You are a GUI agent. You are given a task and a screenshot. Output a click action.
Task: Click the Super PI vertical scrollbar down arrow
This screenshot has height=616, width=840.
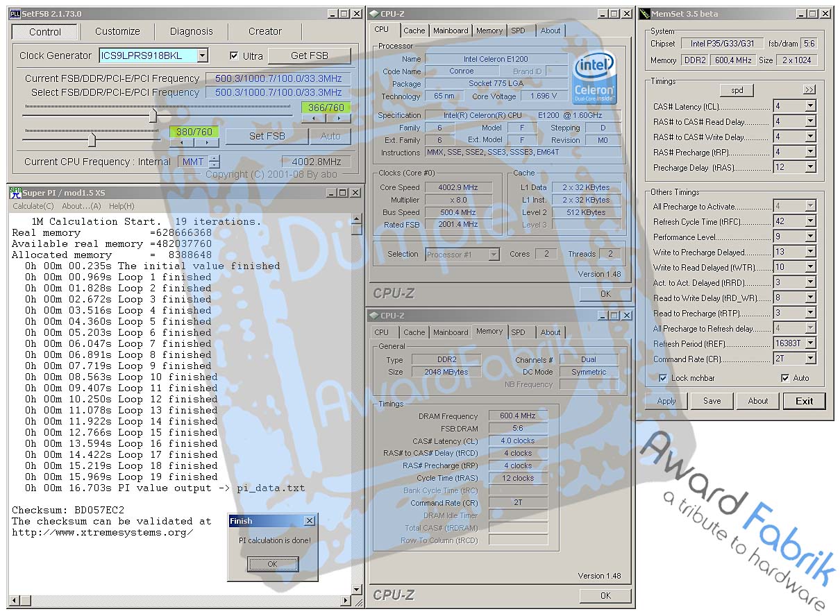point(357,590)
